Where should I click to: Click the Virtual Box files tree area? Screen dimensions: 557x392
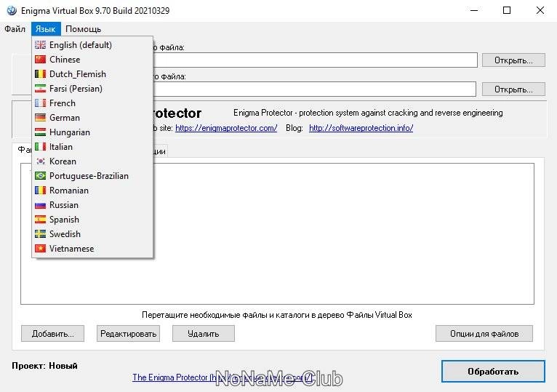(x=277, y=234)
